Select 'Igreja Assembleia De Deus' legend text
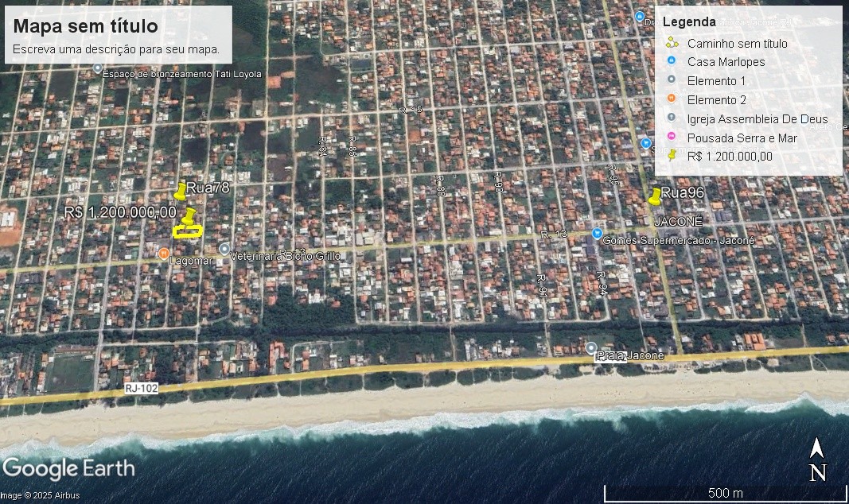Image resolution: width=849 pixels, height=504 pixels. pyautogui.click(x=757, y=119)
